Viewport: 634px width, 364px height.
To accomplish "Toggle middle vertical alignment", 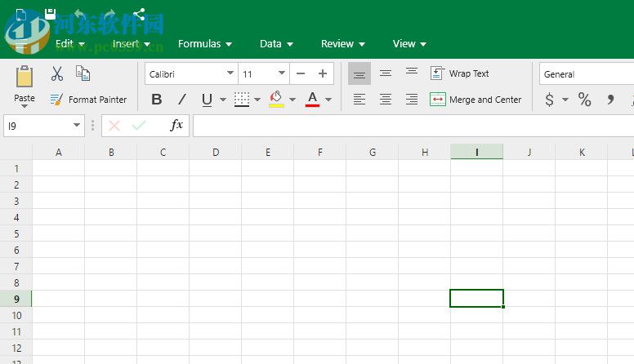I will (x=386, y=73).
